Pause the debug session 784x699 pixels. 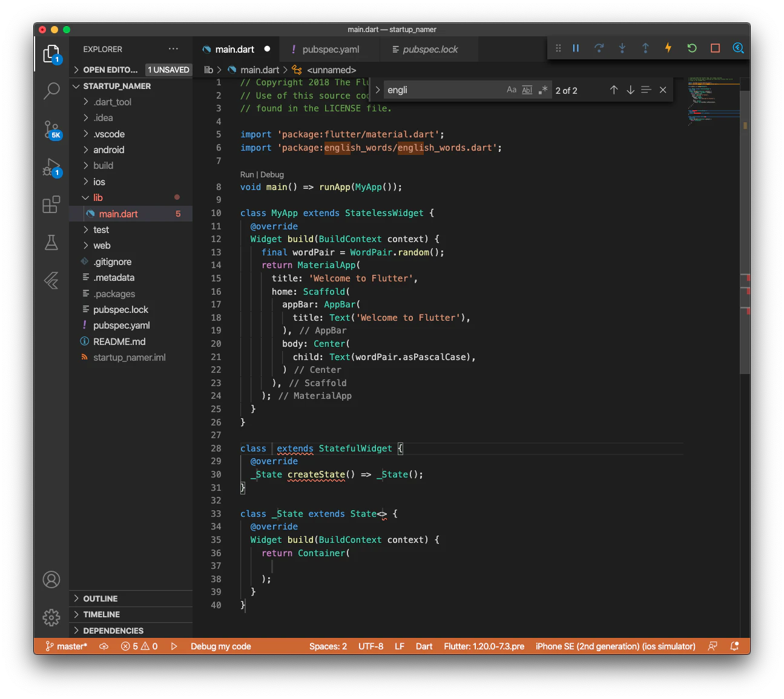(x=576, y=48)
